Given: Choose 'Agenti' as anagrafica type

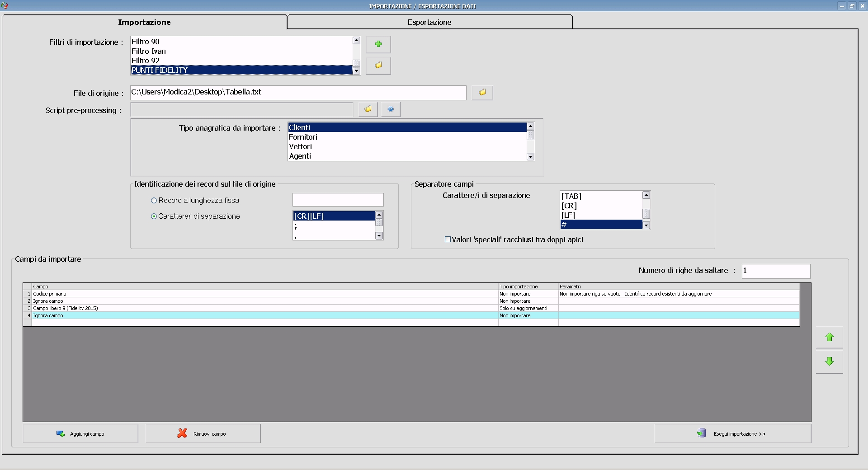Looking at the screenshot, I should tap(407, 156).
